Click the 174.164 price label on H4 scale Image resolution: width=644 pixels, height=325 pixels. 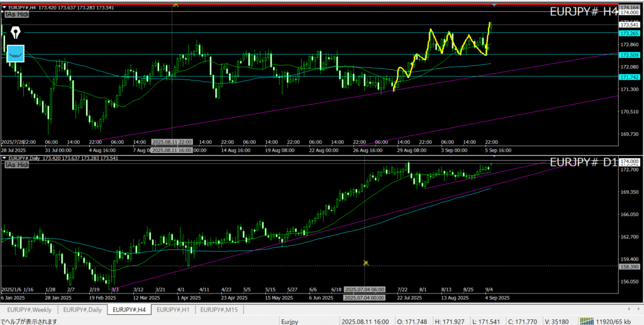coord(628,8)
